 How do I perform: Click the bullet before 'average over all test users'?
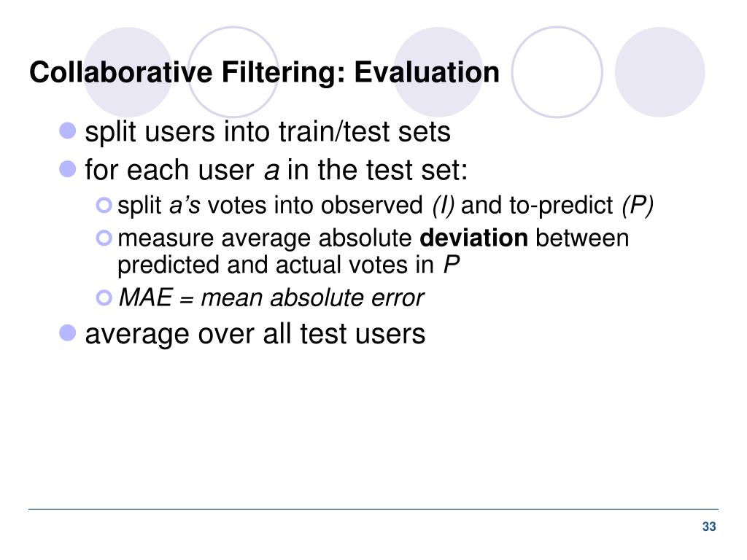pyautogui.click(x=68, y=332)
